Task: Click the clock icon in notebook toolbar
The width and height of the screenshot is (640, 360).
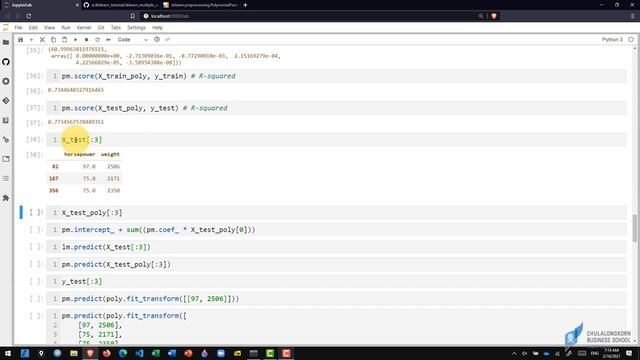Action: tap(157, 40)
